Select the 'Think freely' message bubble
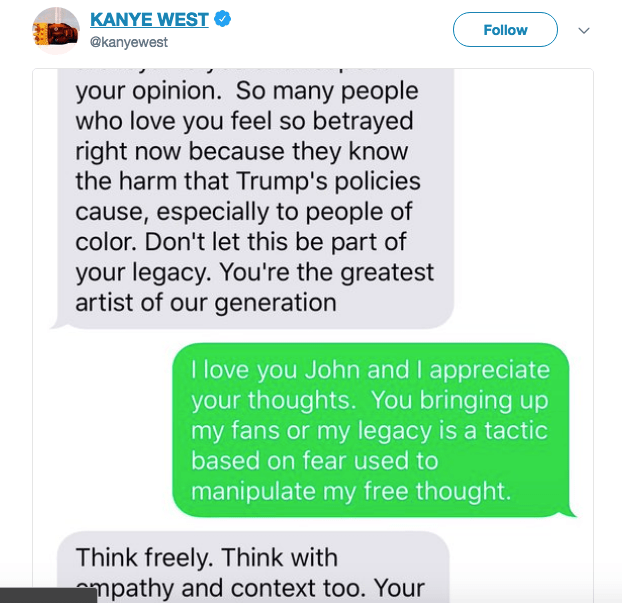The image size is (622, 603). (253, 567)
